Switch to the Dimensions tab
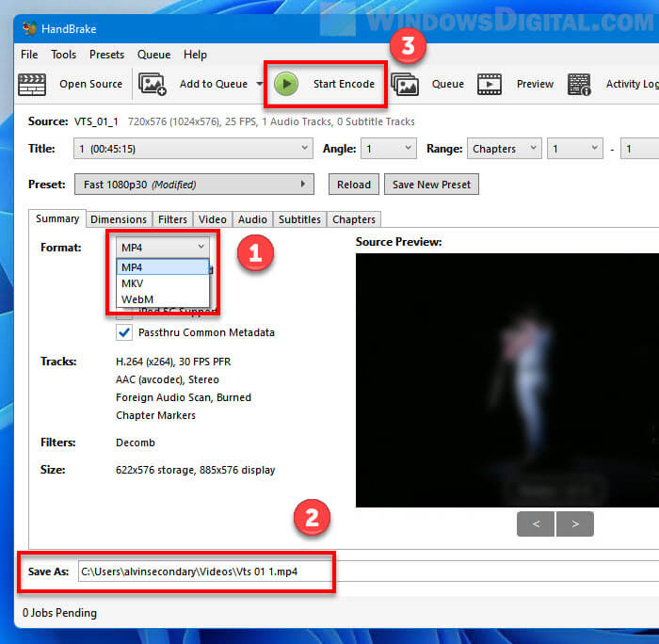659x644 pixels. coord(119,219)
